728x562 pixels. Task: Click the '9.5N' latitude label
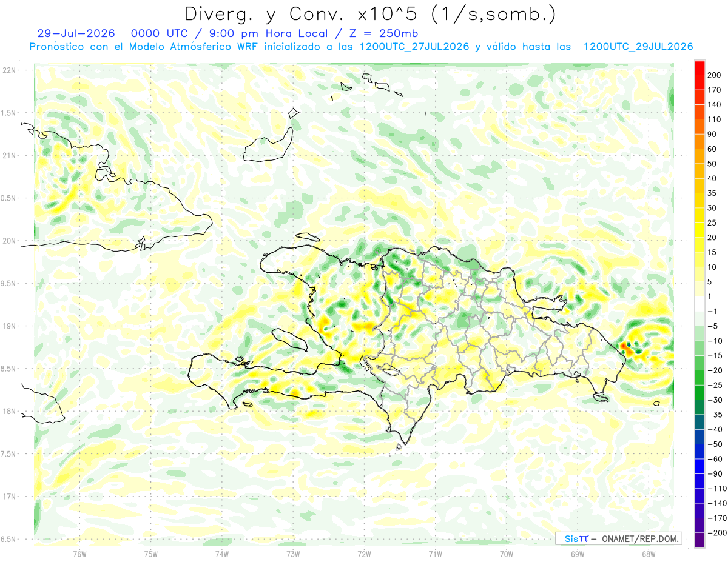8,283
